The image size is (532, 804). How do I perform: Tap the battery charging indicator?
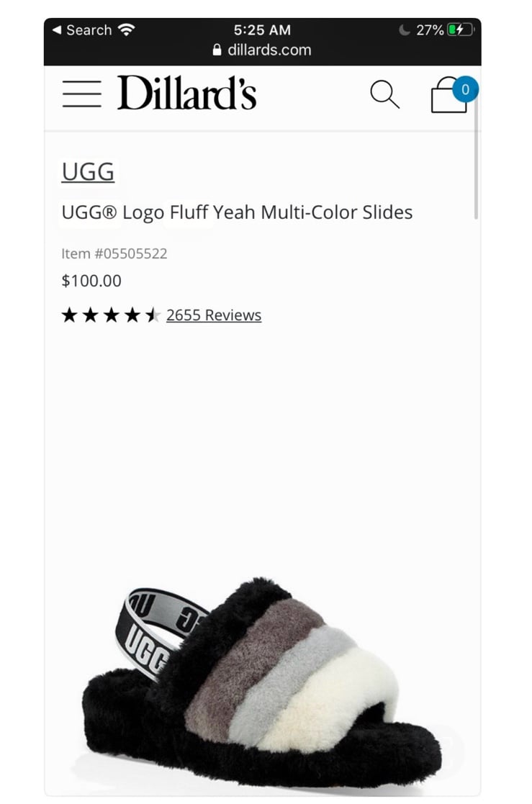point(461,30)
